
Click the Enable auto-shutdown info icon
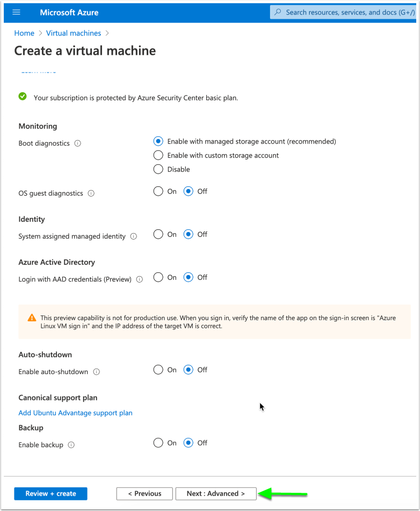(x=96, y=372)
